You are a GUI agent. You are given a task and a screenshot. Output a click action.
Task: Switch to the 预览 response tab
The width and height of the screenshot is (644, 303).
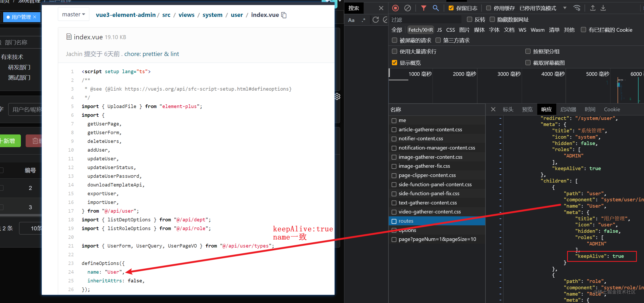527,109
